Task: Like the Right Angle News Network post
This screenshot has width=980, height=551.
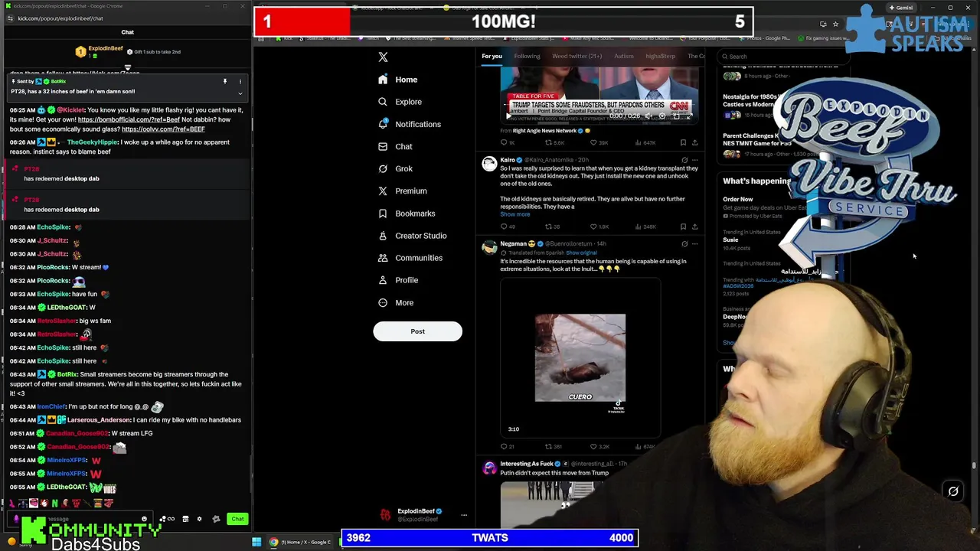Action: pos(593,142)
